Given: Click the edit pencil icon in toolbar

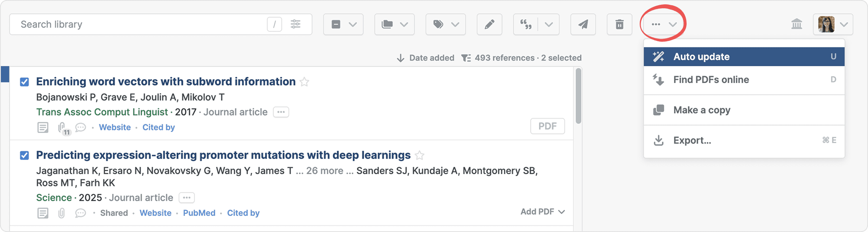Looking at the screenshot, I should click(489, 24).
